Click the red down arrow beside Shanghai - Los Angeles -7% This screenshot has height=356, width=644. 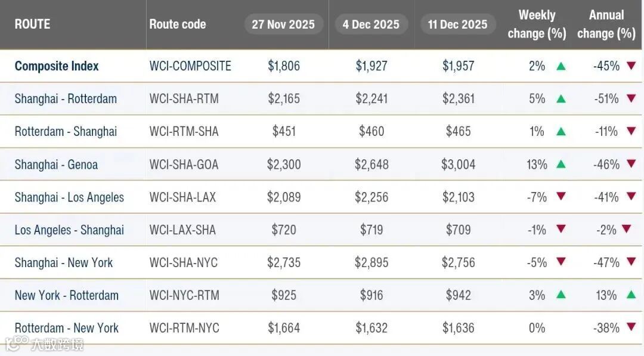pos(561,196)
